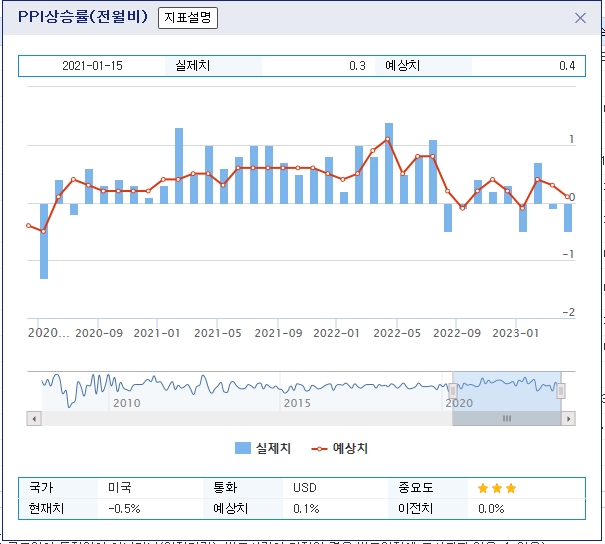Toggle 실제치 series in legend
This screenshot has width=605, height=544.
pyautogui.click(x=263, y=448)
